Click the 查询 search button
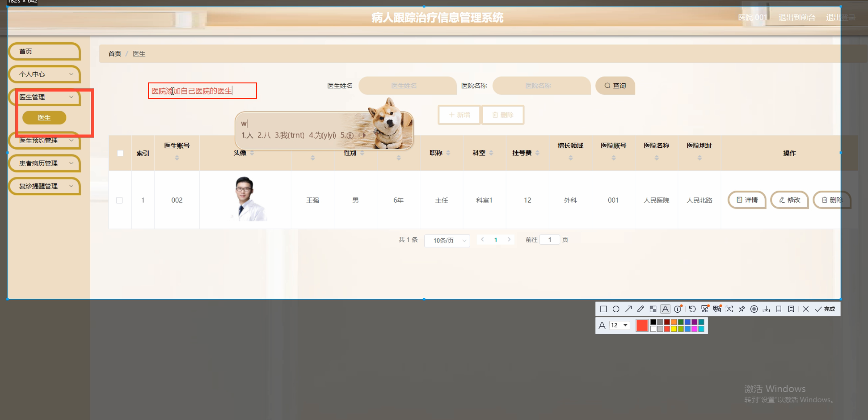The image size is (868, 420). click(615, 86)
